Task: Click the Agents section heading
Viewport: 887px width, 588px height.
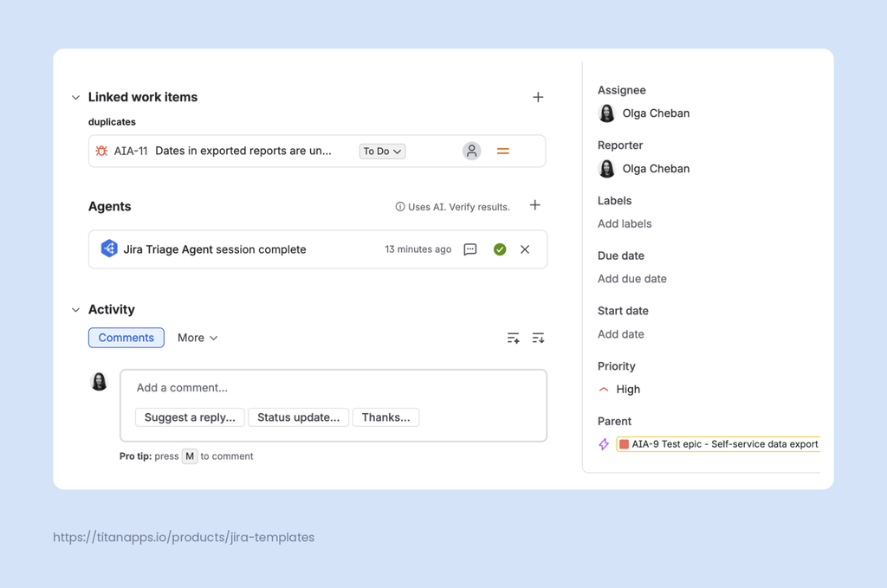Action: tap(110, 206)
